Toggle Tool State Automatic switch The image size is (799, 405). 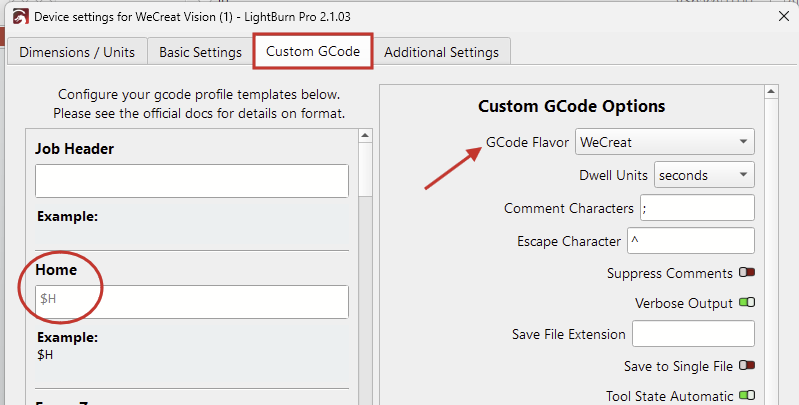click(747, 395)
